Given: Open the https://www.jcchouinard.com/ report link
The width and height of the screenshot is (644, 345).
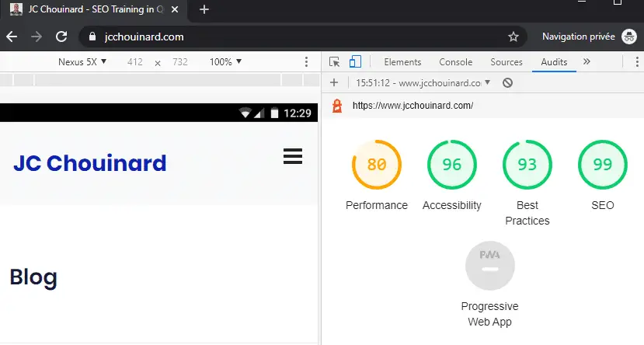Looking at the screenshot, I should [x=413, y=106].
